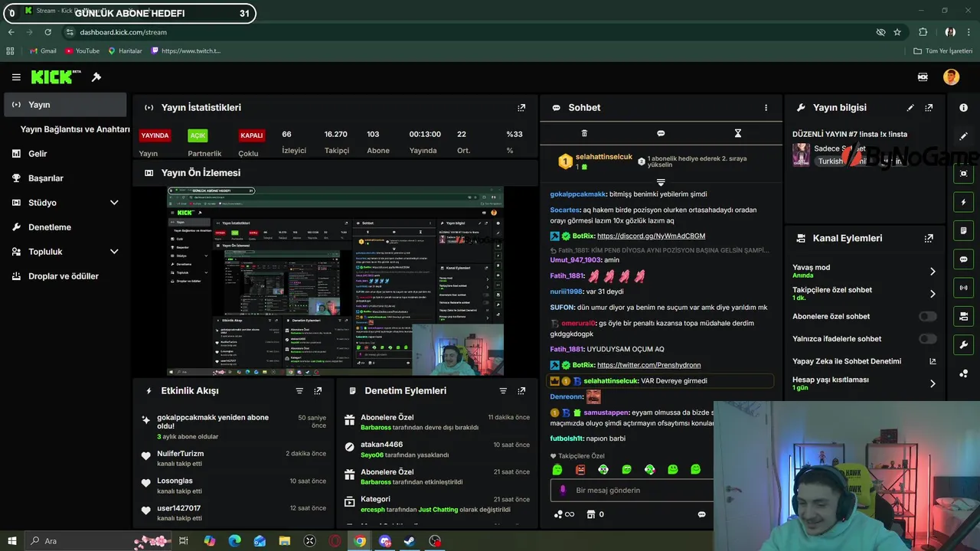Open Yavaş mod settings arrow
The height and width of the screenshot is (551, 980).
point(933,272)
